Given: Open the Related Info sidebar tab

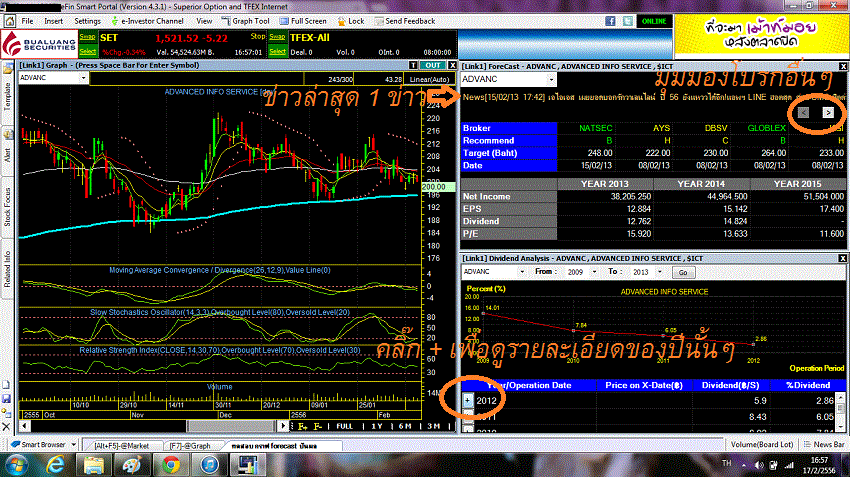Looking at the screenshot, I should click(7, 269).
